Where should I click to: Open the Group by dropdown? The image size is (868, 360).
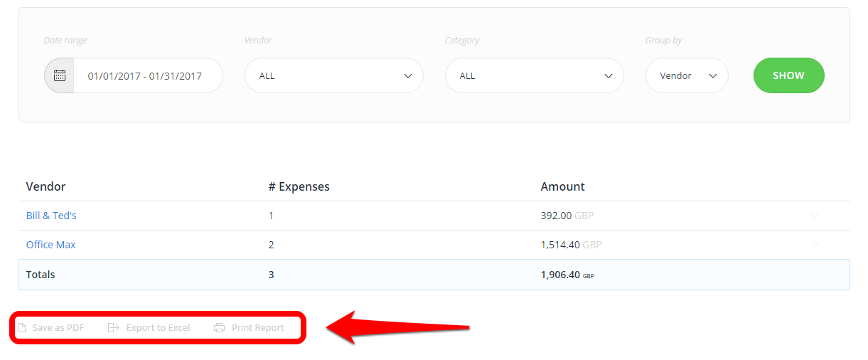coord(687,75)
